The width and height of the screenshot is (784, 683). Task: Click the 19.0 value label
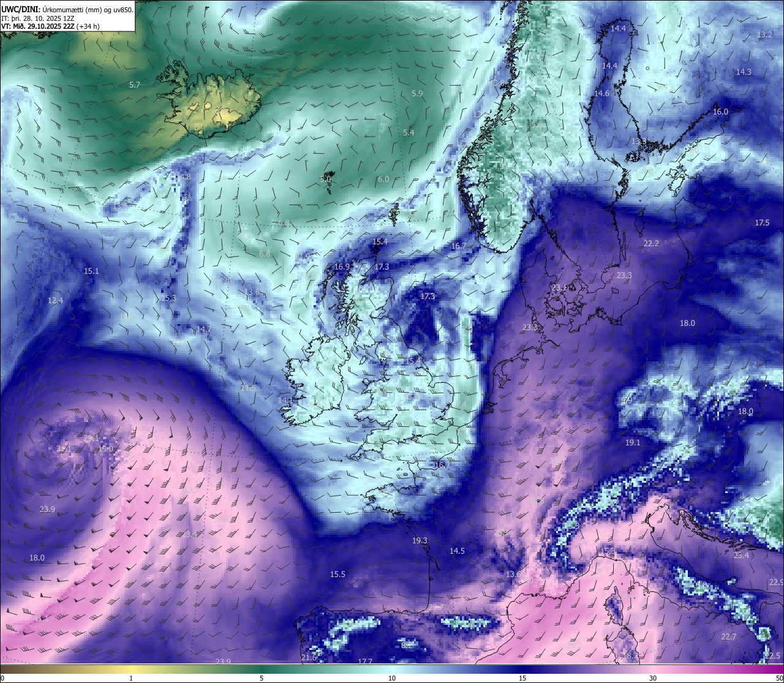(106, 449)
